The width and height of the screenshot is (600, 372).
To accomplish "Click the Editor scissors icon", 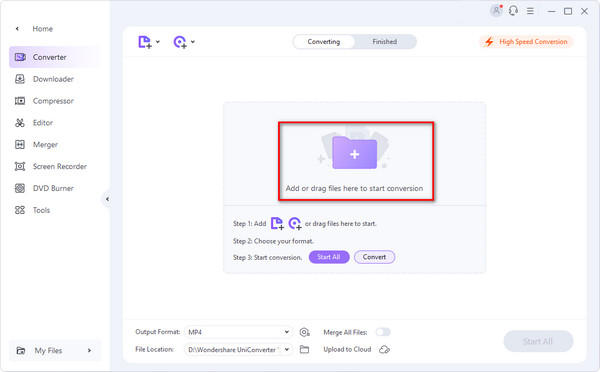I will [20, 122].
